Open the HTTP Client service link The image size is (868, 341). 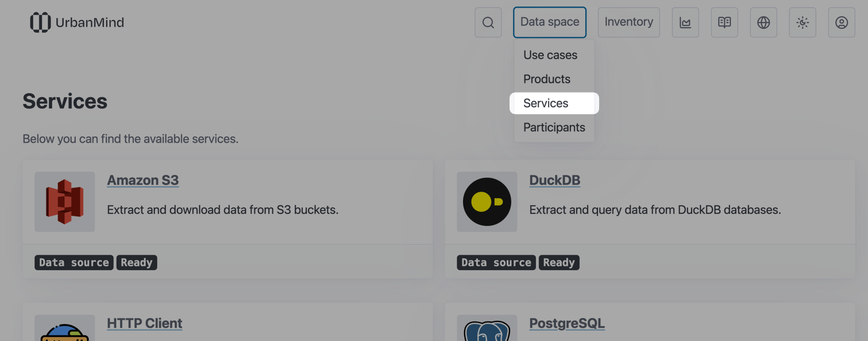(x=144, y=323)
